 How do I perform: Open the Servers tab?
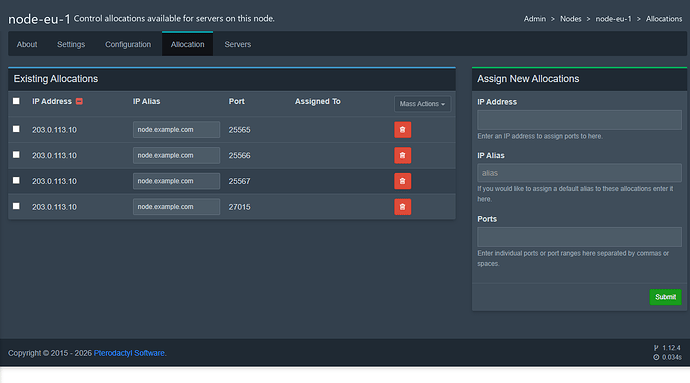click(238, 44)
